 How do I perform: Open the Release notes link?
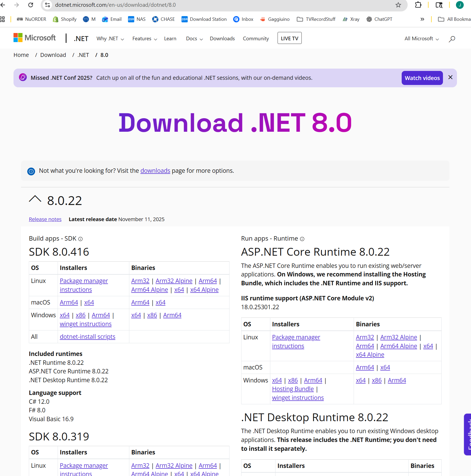[45, 219]
